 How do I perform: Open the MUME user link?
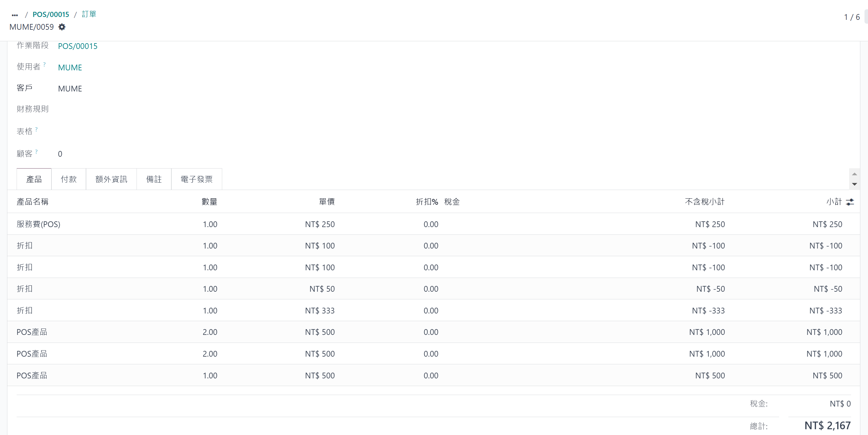(70, 67)
